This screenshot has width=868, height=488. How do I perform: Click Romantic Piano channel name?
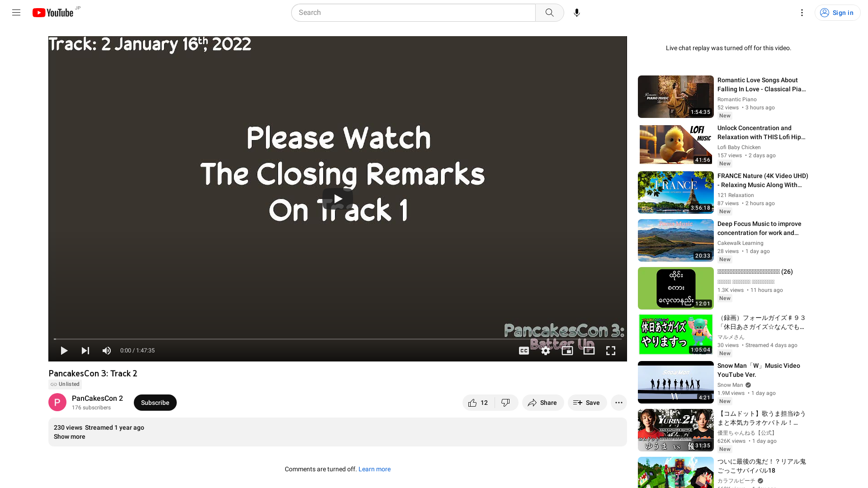coord(737,99)
